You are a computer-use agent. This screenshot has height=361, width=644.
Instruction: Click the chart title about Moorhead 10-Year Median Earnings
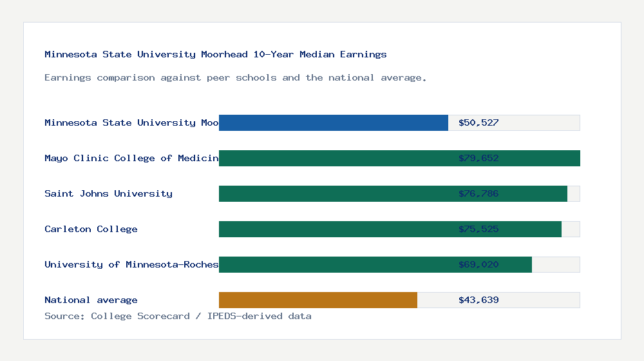216,54
